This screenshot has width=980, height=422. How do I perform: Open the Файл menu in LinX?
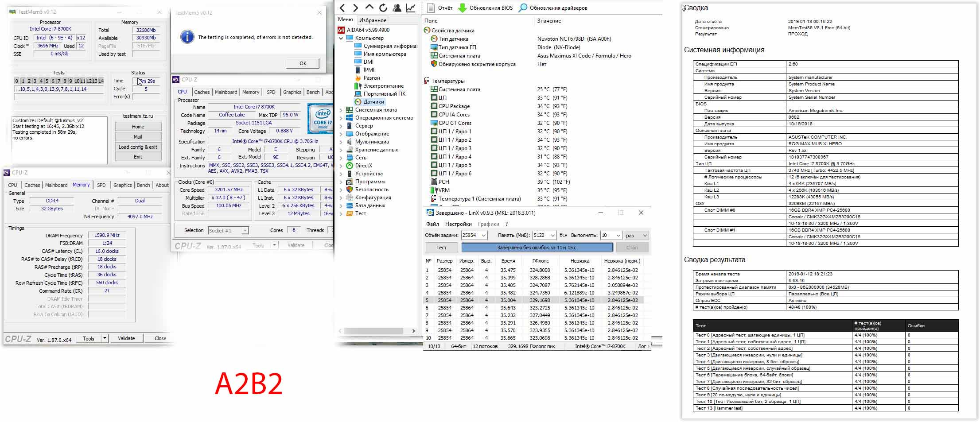[432, 224]
